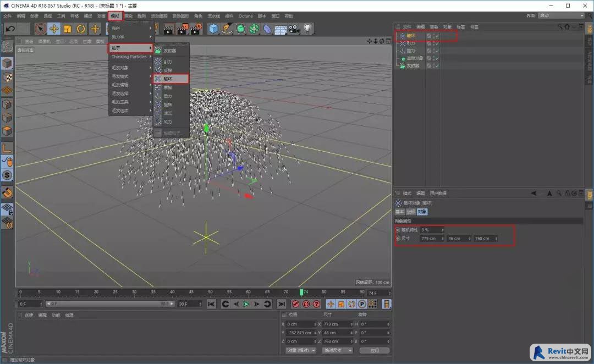Image resolution: width=594 pixels, height=364 pixels.
Task: Click frame 50 on timeline ruler
Action: click(210, 292)
